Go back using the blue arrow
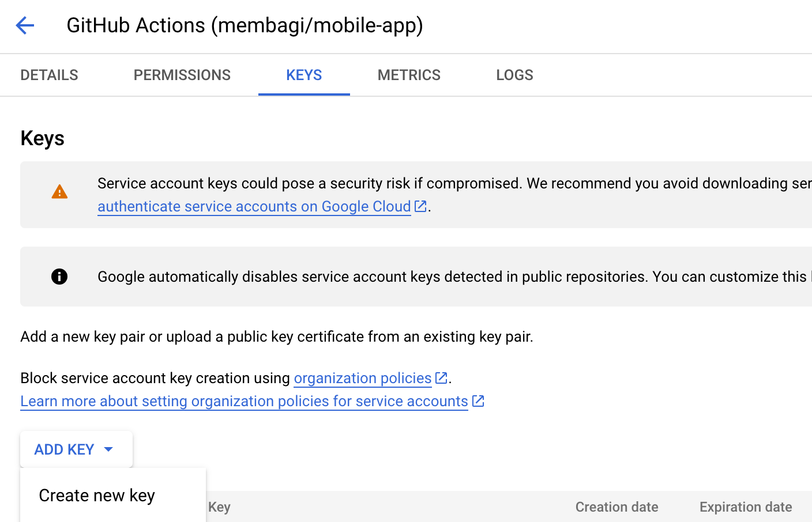This screenshot has height=522, width=812. coord(25,25)
